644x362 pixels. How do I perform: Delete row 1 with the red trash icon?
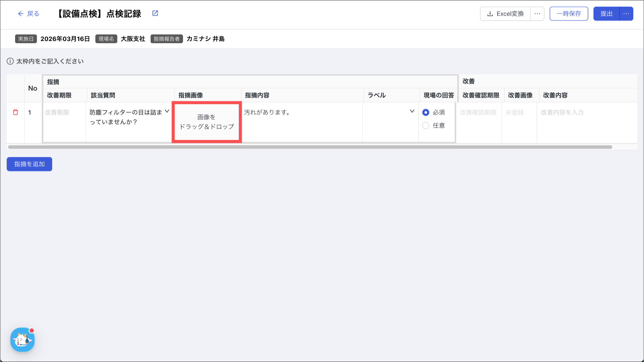(x=15, y=112)
